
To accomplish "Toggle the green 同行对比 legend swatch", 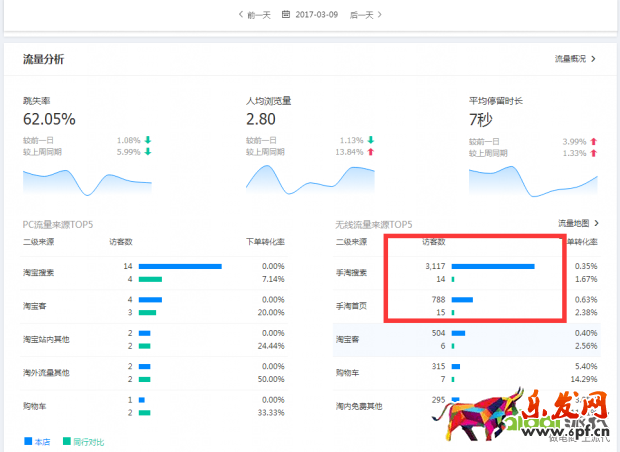I will [x=66, y=441].
